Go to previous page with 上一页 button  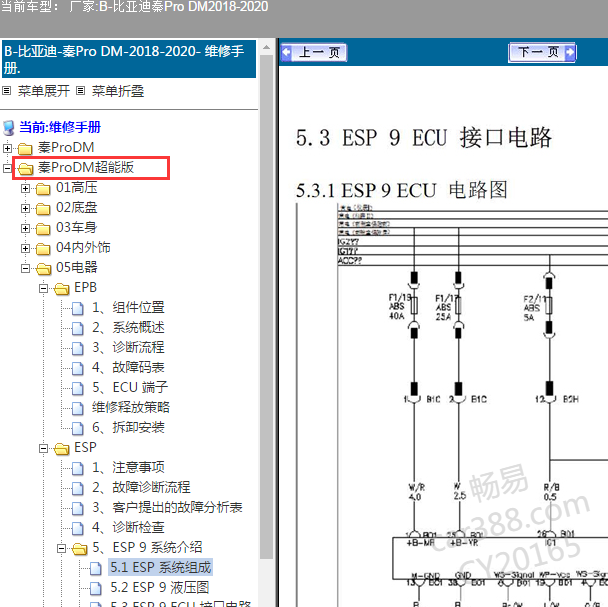tap(314, 52)
